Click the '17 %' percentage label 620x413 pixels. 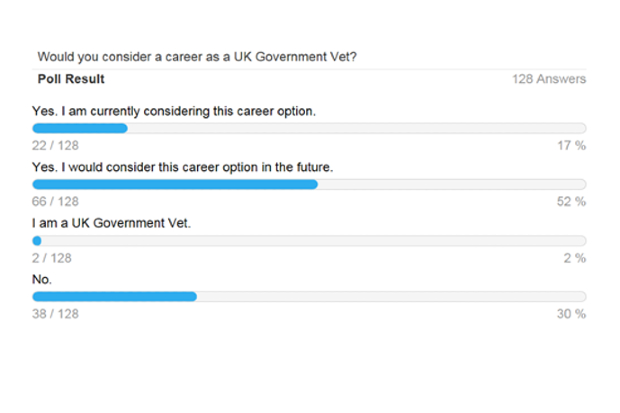point(571,146)
